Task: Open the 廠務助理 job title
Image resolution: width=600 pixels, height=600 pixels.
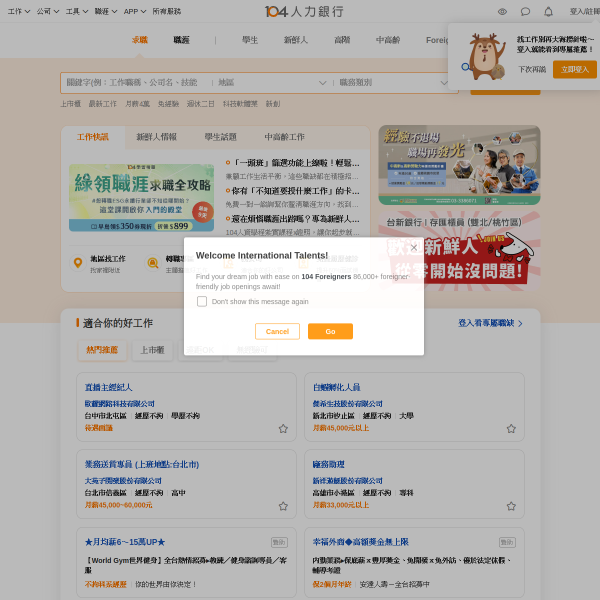Action: click(x=328, y=464)
